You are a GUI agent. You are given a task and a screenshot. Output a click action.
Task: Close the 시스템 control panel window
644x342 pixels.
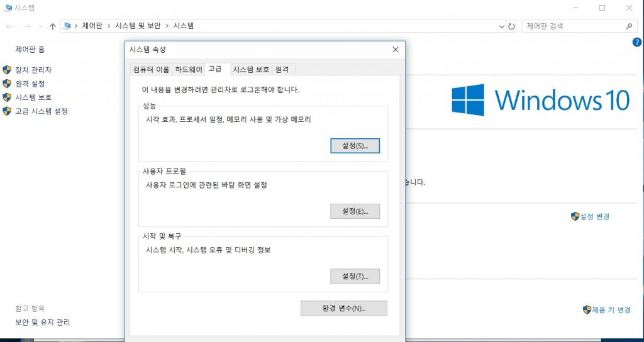(629, 8)
